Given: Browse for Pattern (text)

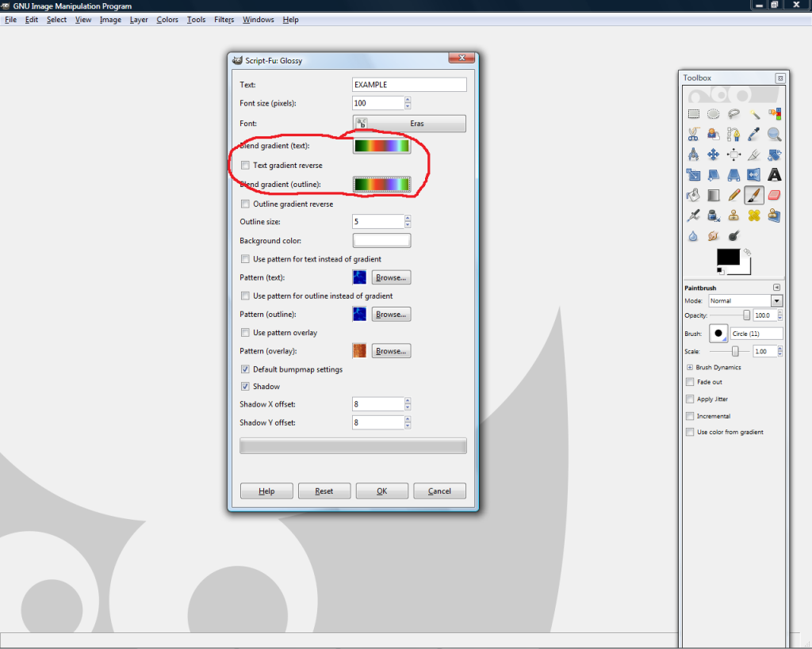Looking at the screenshot, I should pyautogui.click(x=391, y=277).
